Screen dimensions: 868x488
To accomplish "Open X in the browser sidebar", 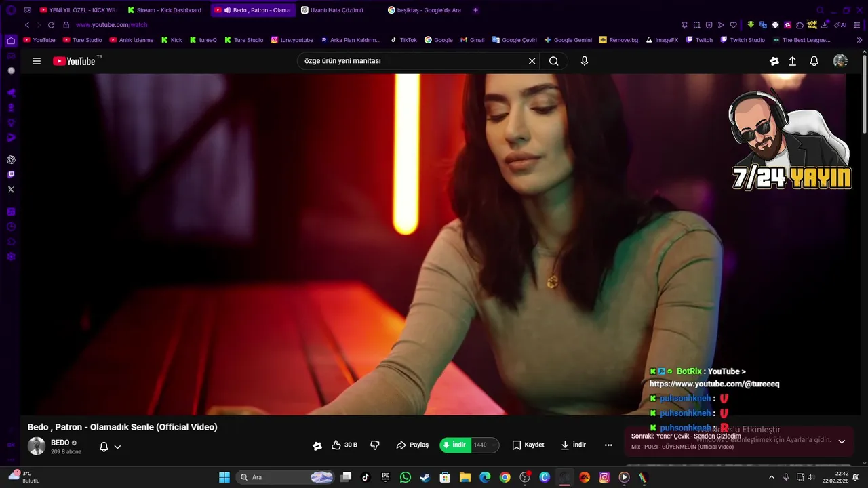I will (11, 190).
